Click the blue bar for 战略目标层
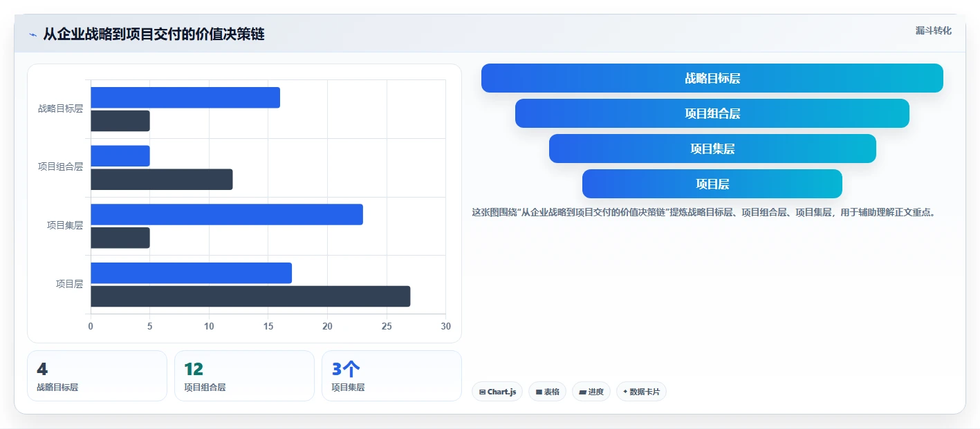This screenshot has height=429, width=980. [x=185, y=97]
